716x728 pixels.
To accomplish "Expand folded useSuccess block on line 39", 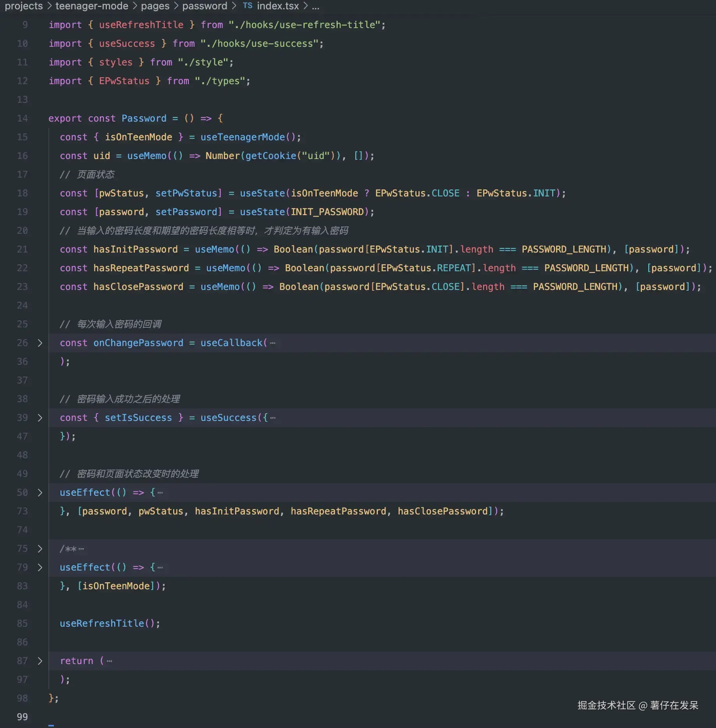I will coord(40,418).
